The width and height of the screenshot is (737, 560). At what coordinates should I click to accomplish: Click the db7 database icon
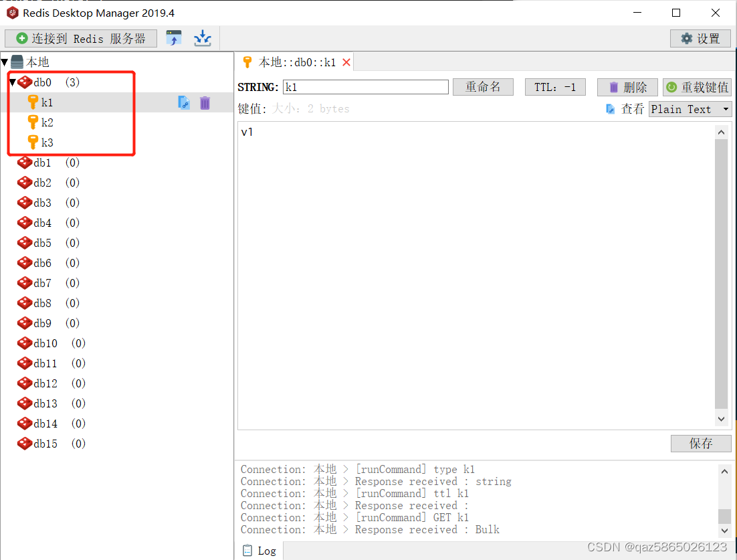[25, 283]
